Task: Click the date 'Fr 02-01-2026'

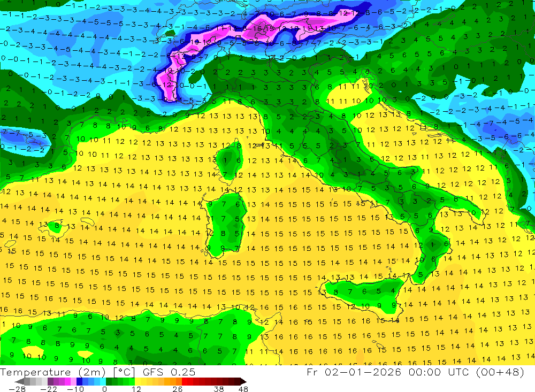Action: coord(354,372)
